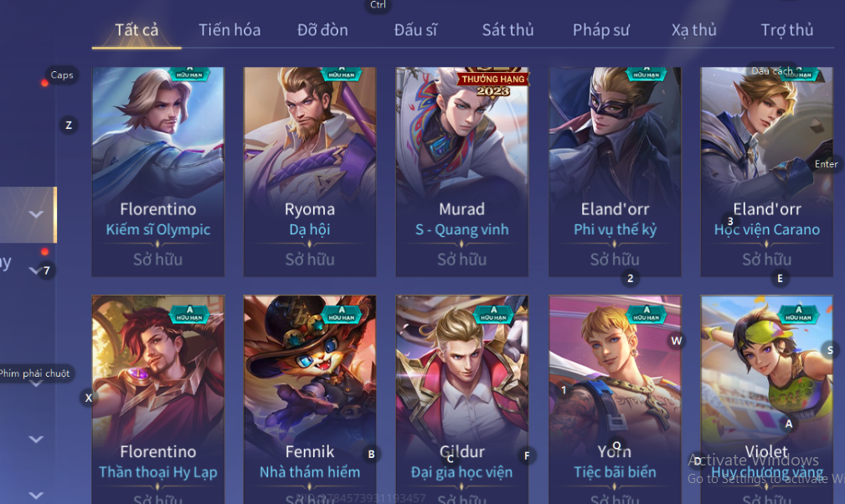
Task: Open Yorn Tiệc bãi biển skin card
Action: coord(615,399)
